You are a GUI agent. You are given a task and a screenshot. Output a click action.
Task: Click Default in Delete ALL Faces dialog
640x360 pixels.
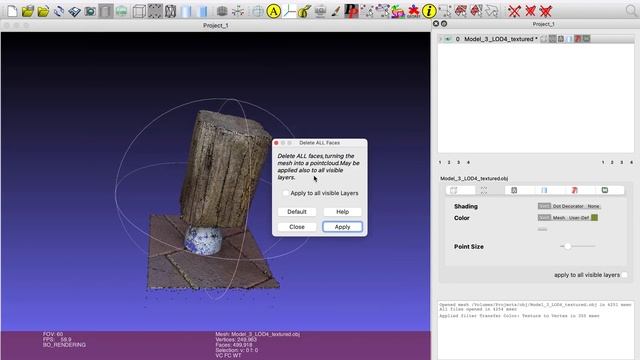click(297, 212)
